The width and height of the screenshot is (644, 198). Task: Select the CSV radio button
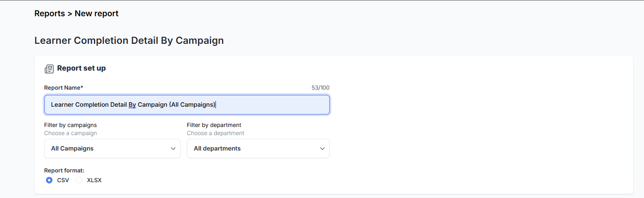(49, 180)
